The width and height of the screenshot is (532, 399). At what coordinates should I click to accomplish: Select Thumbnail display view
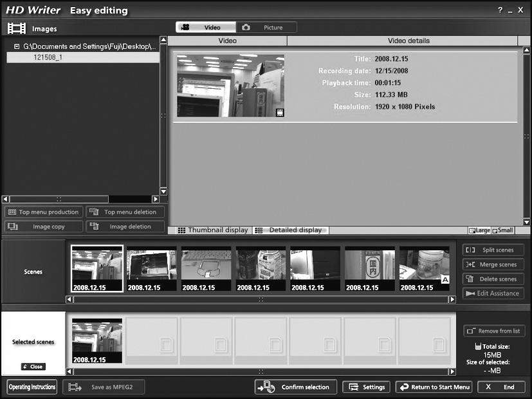(x=213, y=230)
